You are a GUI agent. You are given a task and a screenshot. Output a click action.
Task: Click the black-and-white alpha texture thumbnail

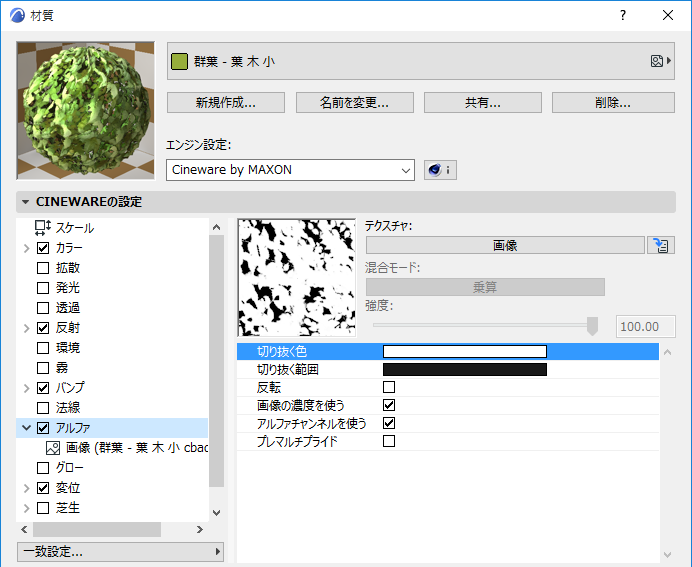pyautogui.click(x=297, y=278)
